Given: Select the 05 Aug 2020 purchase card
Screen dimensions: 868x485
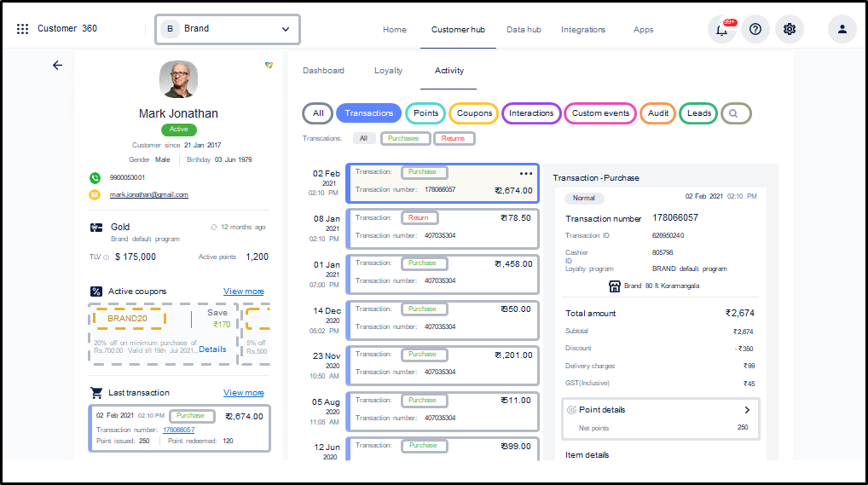Looking at the screenshot, I should [443, 411].
